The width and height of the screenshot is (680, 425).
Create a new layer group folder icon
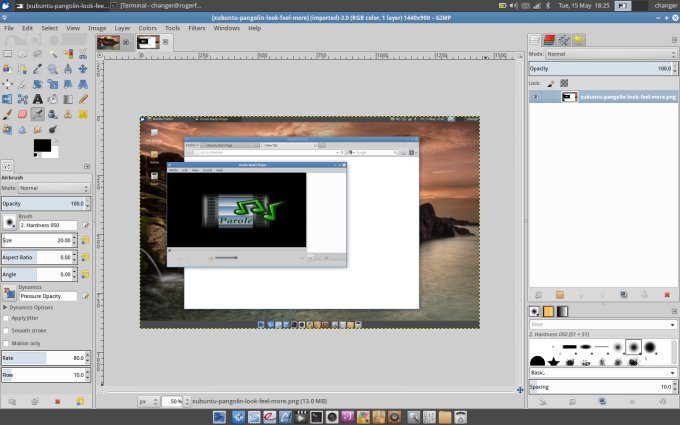[560, 294]
